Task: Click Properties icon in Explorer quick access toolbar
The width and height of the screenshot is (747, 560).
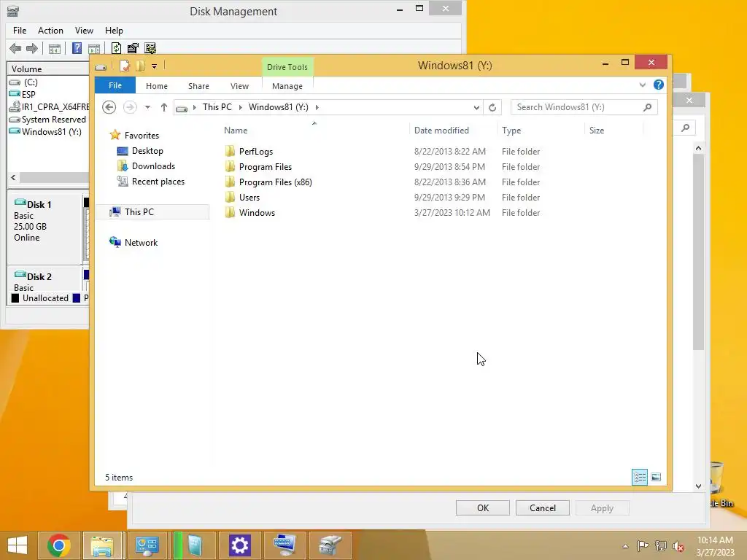Action: pos(124,66)
